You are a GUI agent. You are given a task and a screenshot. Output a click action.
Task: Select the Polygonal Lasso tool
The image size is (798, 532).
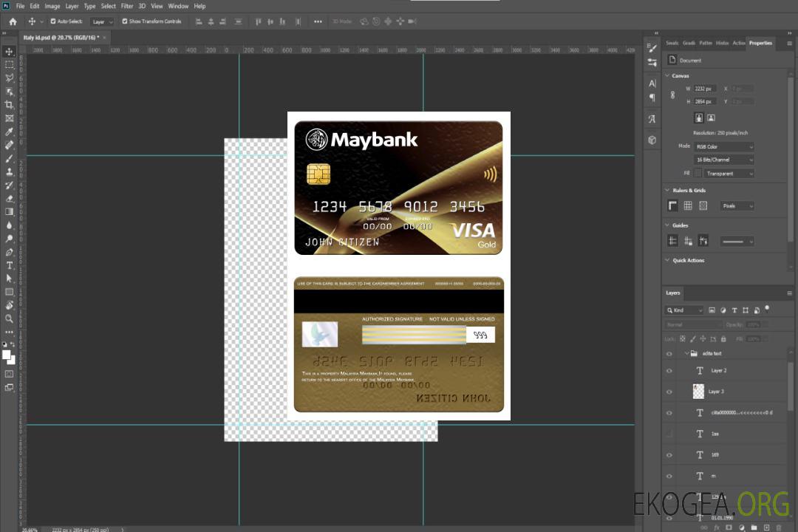pyautogui.click(x=9, y=78)
